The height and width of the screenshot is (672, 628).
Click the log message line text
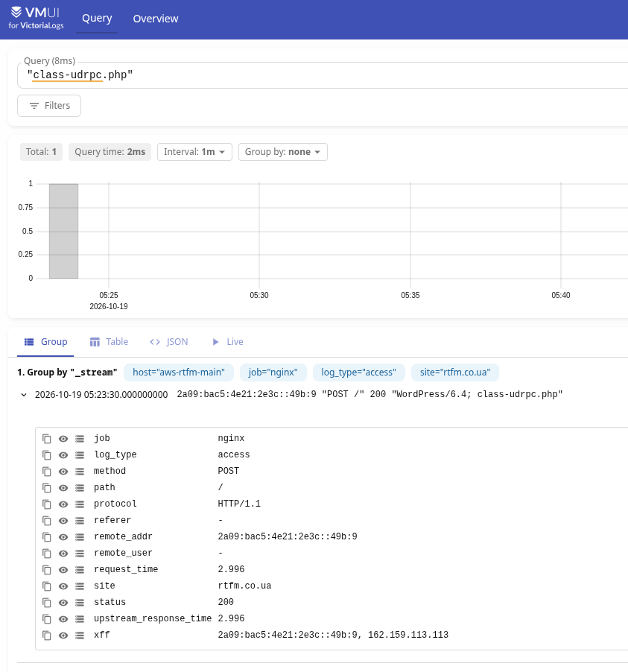click(x=369, y=394)
